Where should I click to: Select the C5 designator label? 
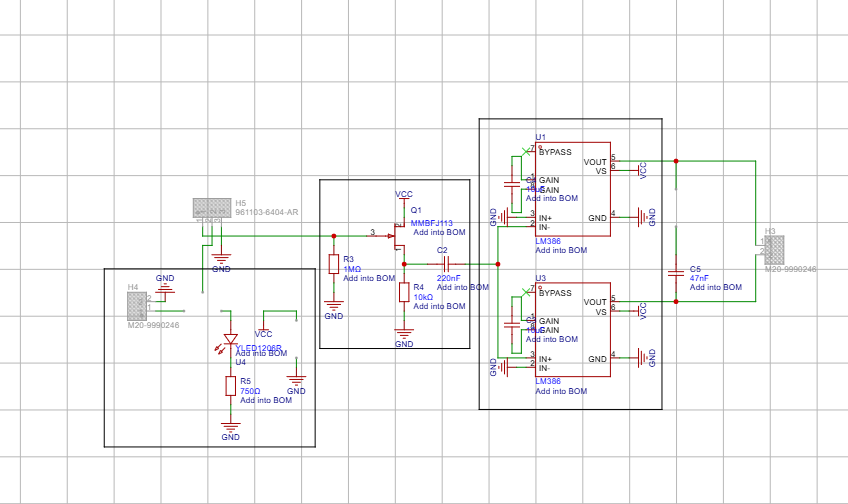[x=695, y=269]
